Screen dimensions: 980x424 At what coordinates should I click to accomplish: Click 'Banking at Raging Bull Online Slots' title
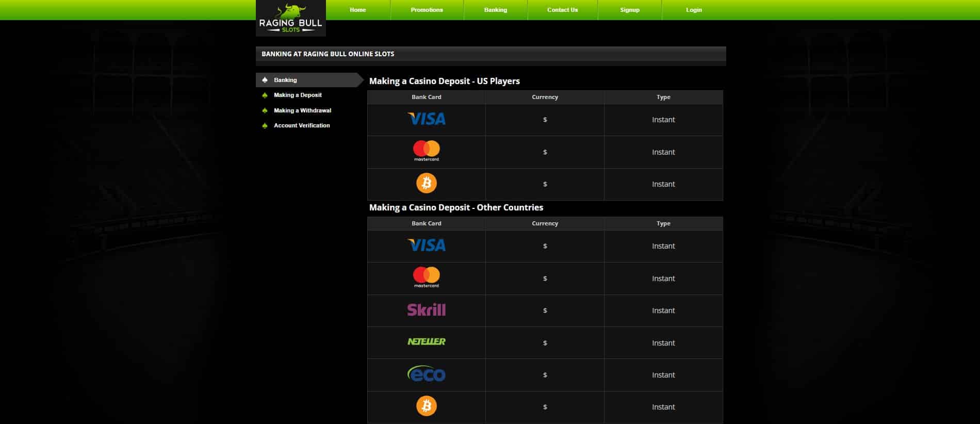pyautogui.click(x=328, y=54)
